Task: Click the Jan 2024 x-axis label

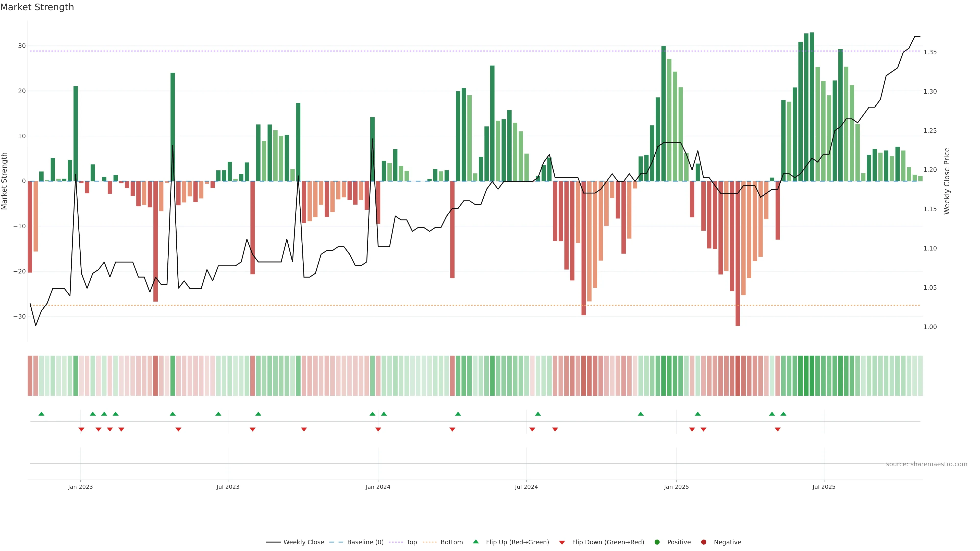Action: point(378,487)
